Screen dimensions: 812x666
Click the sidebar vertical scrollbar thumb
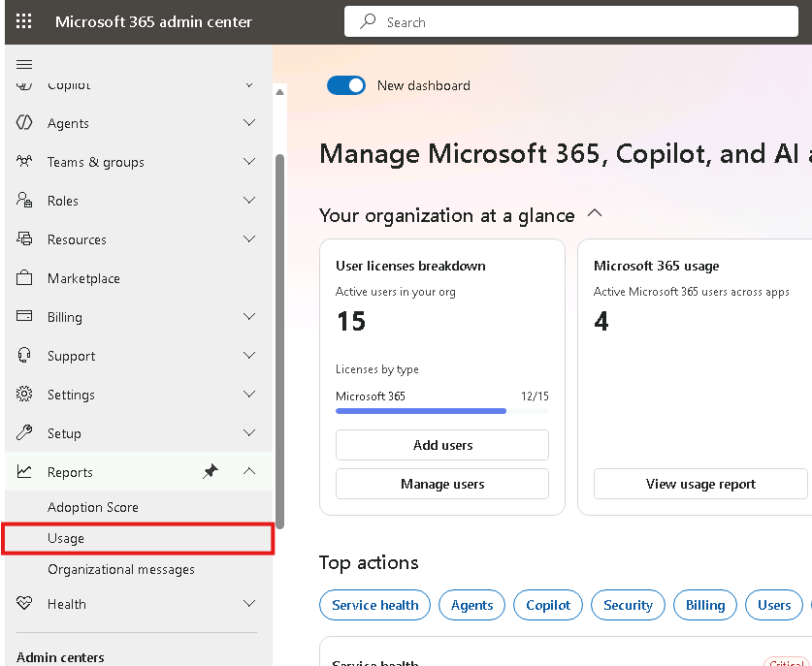[280, 341]
